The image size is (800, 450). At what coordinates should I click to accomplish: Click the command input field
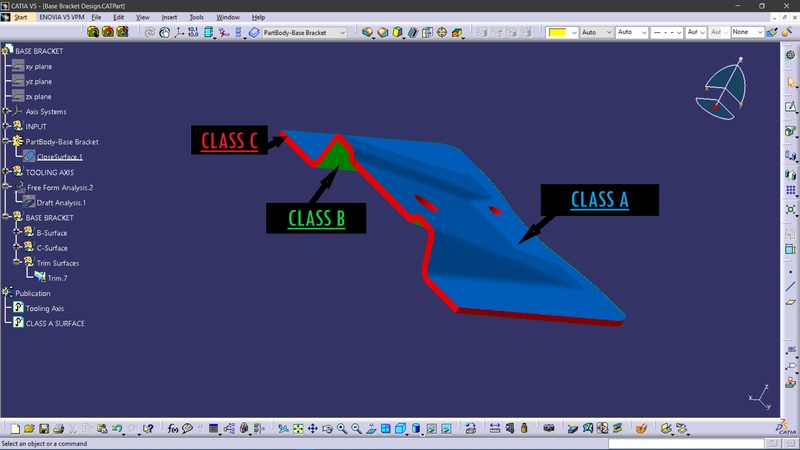[685, 444]
